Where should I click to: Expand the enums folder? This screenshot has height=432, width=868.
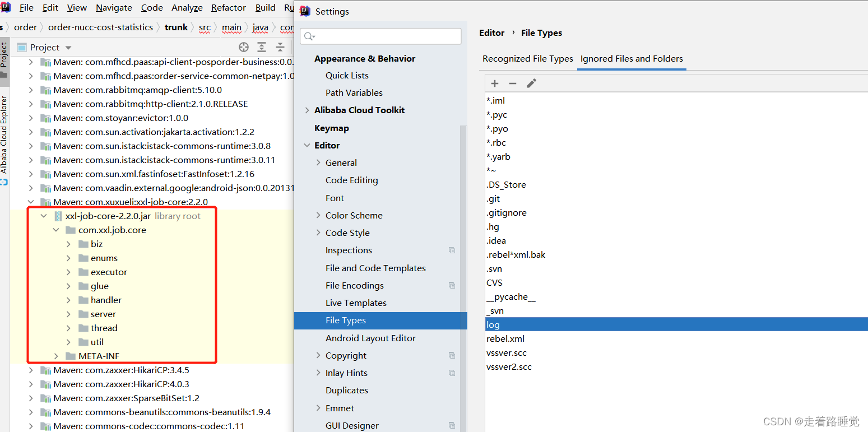click(68, 258)
